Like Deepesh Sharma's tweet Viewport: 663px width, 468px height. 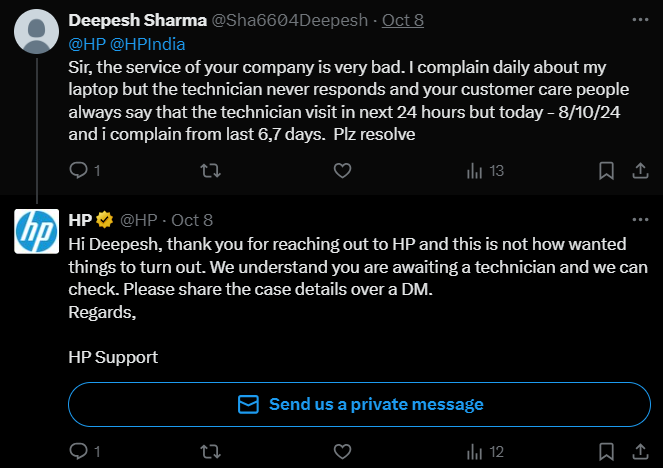(343, 171)
